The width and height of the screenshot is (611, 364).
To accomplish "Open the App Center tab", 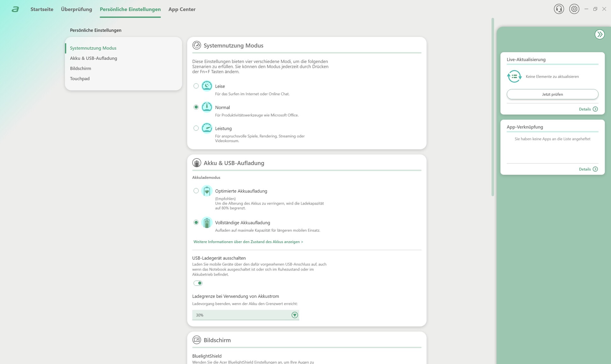I will pos(182,9).
